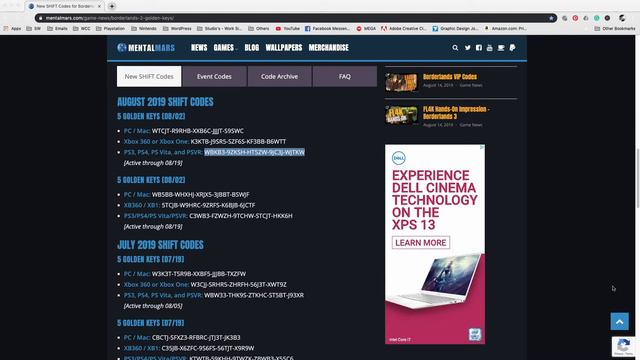Image resolution: width=640 pixels, height=360 pixels.
Task: Open the YouTube bookmark
Action: click(x=288, y=29)
